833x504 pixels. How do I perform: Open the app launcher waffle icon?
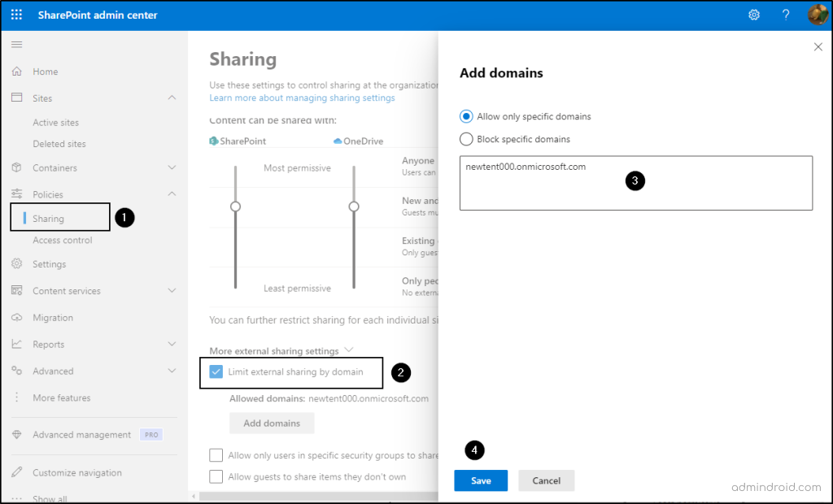[x=17, y=15]
